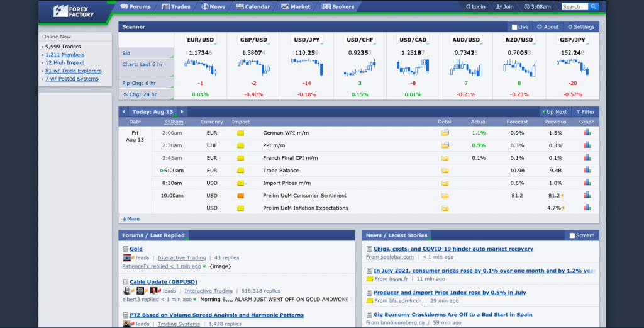Click the 3:08am column time header
Screen dimensions: 644x328
pyautogui.click(x=174, y=122)
